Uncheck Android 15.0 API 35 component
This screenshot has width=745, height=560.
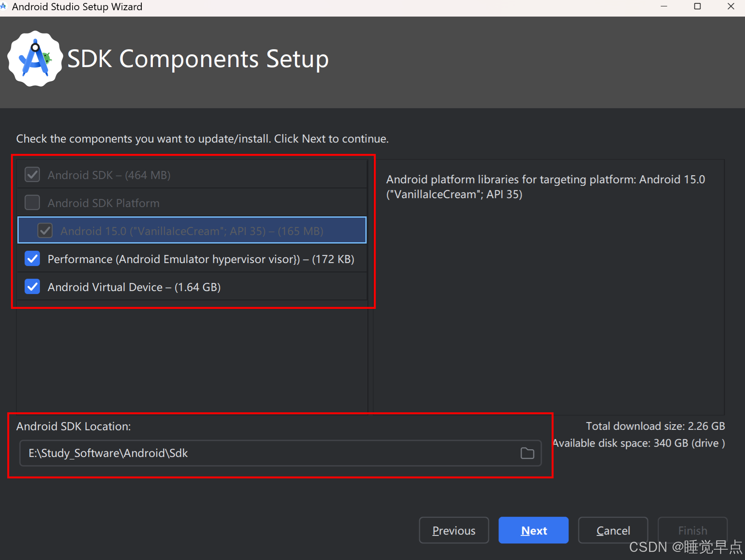45,230
